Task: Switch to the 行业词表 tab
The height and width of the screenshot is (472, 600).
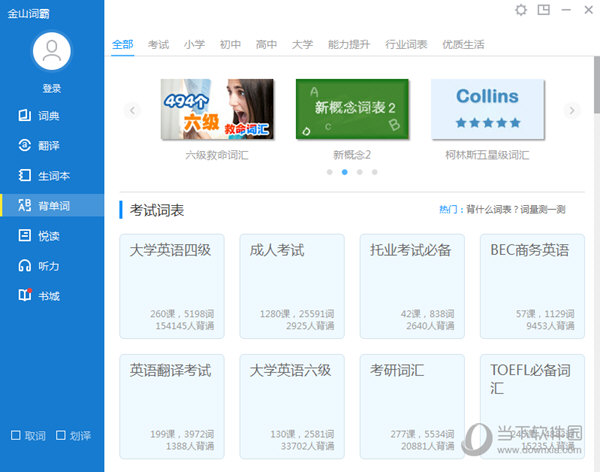Action: point(406,44)
